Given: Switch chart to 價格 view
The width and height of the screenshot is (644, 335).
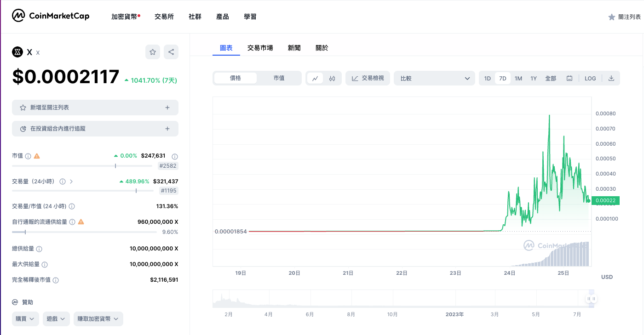Looking at the screenshot, I should coord(236,78).
